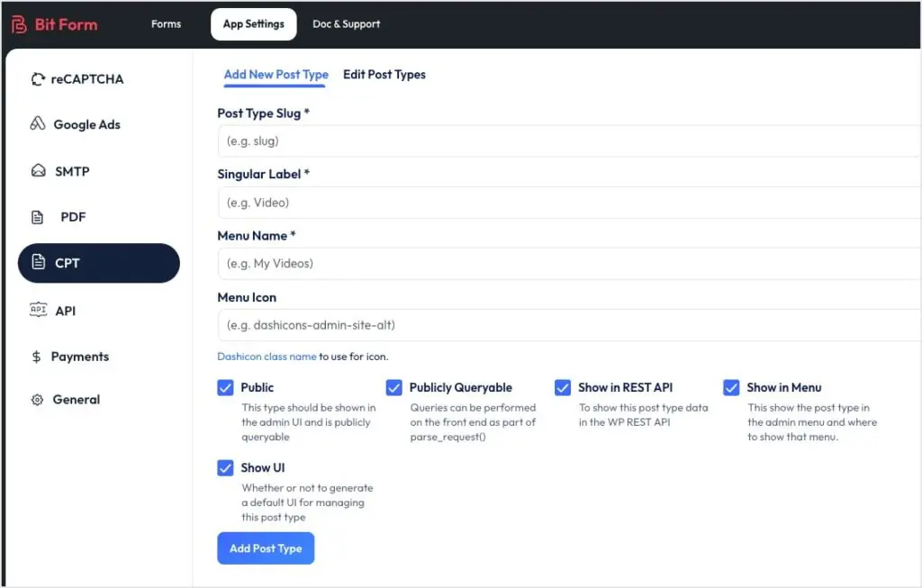Image resolution: width=922 pixels, height=588 pixels.
Task: Click the Payments dollar icon
Action: click(37, 357)
